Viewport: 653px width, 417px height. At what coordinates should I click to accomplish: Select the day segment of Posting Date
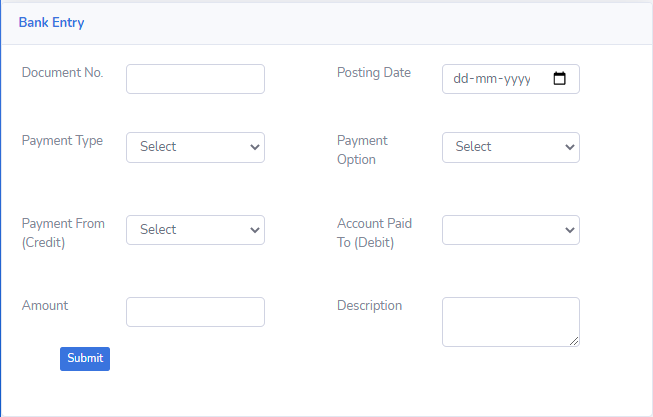tap(461, 79)
